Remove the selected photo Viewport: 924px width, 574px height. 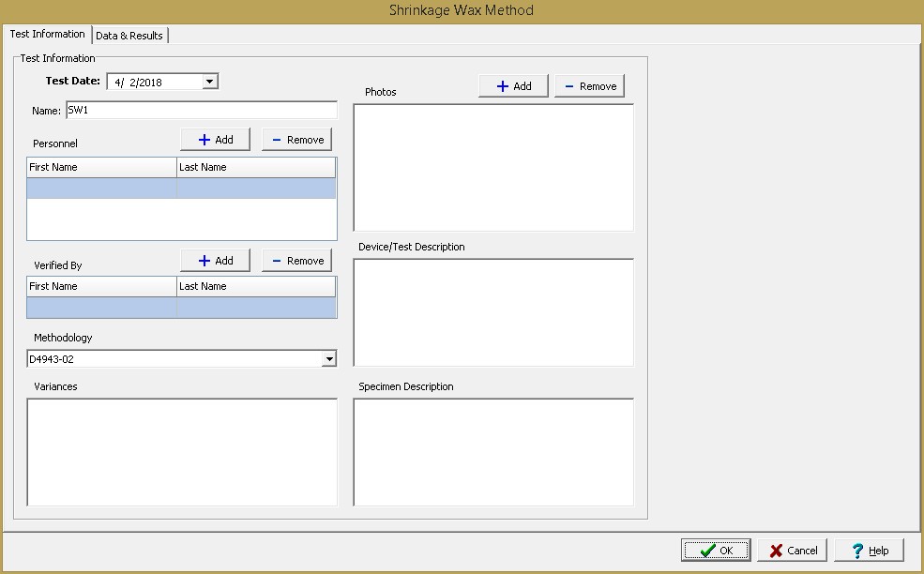click(589, 86)
